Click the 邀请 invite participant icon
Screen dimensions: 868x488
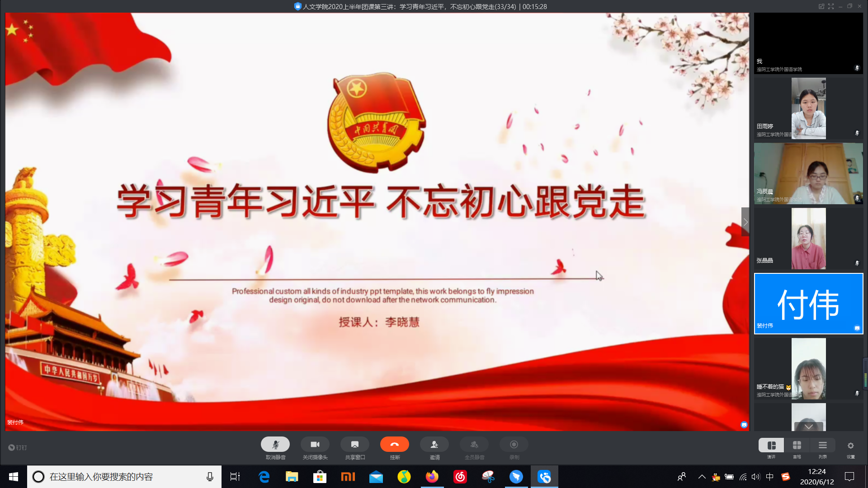coord(434,445)
